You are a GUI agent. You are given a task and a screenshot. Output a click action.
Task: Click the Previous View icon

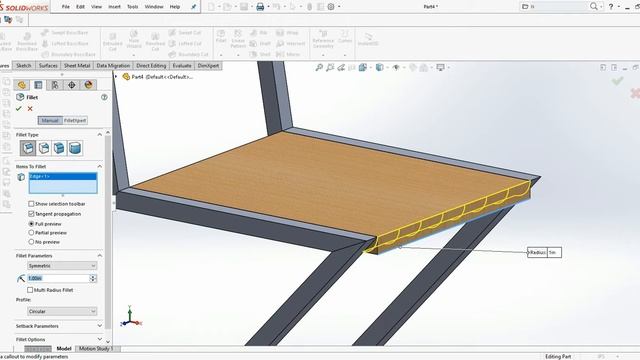tap(341, 67)
